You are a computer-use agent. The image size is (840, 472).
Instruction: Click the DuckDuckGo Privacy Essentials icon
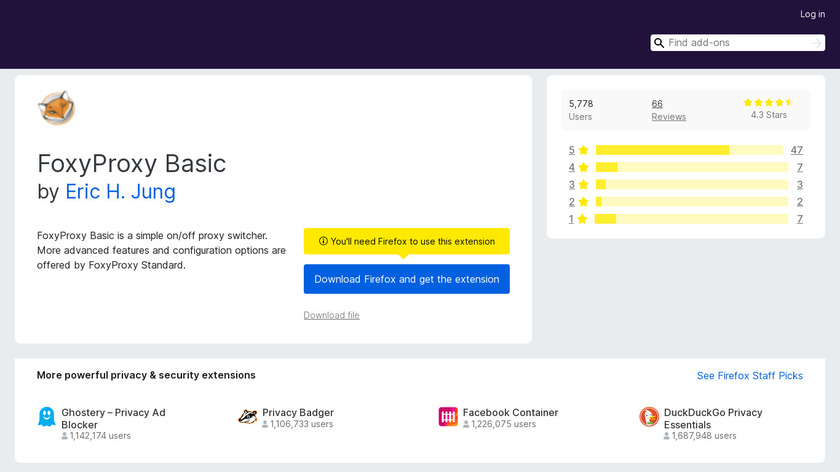(x=649, y=417)
